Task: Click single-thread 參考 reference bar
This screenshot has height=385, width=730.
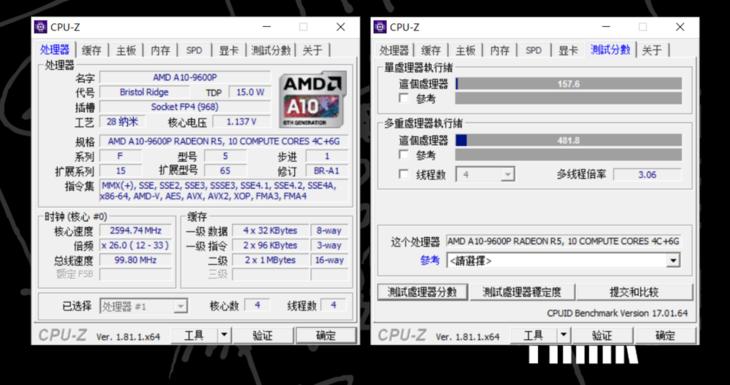Action: (568, 98)
